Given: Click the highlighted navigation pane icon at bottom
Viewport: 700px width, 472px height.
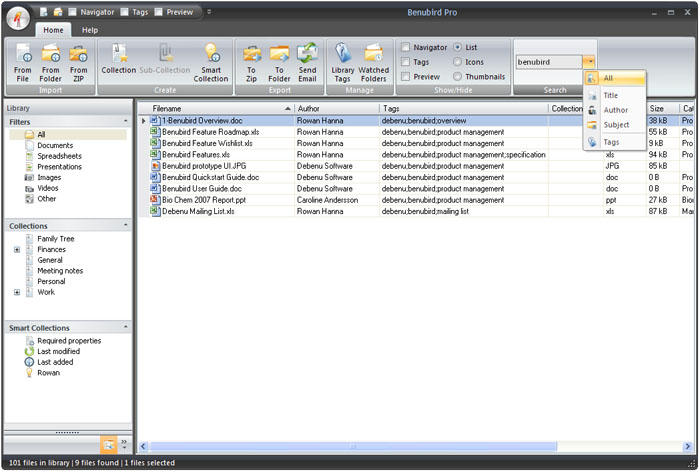Looking at the screenshot, I should click(108, 444).
